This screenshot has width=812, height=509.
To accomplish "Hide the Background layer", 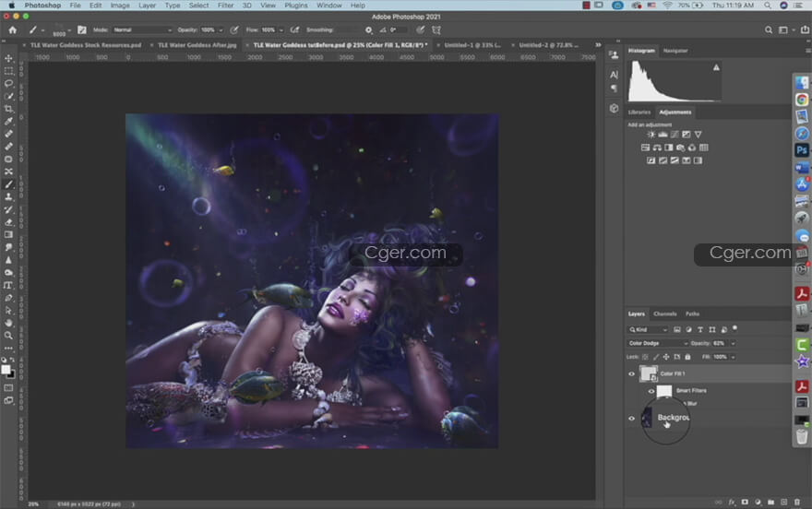I will tap(631, 419).
